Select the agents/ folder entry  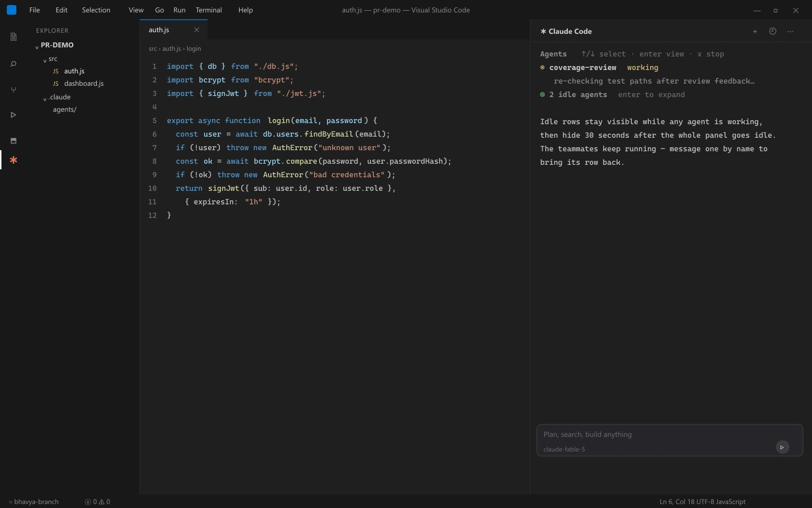[65, 110]
